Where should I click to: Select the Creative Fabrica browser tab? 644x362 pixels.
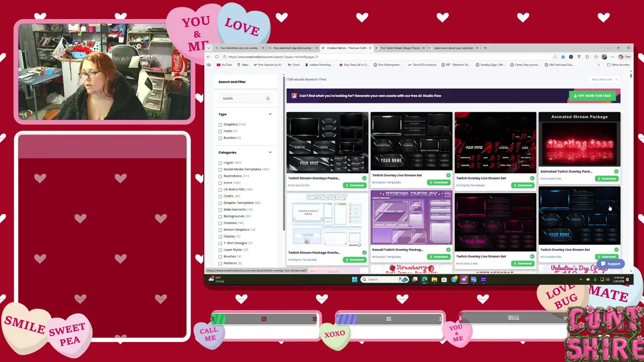[346, 48]
